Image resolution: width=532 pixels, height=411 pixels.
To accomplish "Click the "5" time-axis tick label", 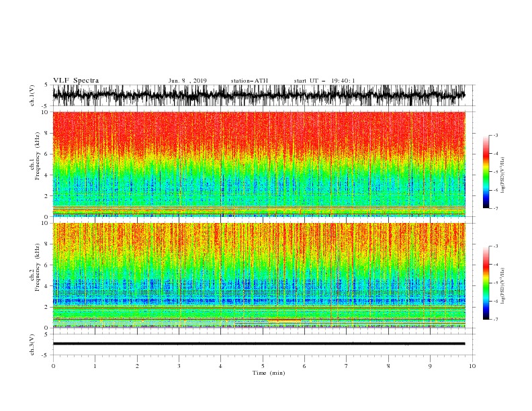I will [263, 366].
